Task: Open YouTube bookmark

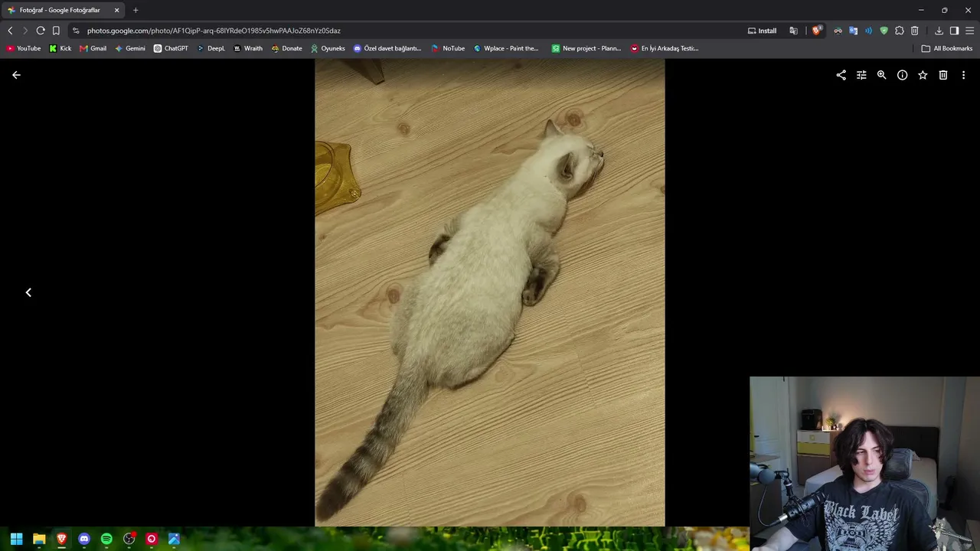Action: click(x=24, y=48)
